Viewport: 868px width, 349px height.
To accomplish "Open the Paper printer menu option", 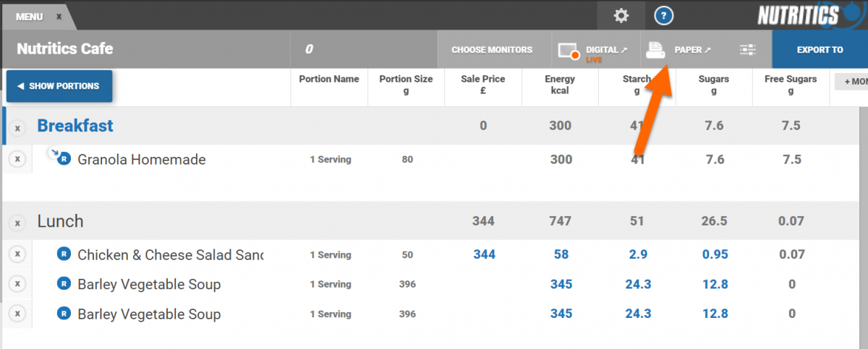I will coord(678,50).
